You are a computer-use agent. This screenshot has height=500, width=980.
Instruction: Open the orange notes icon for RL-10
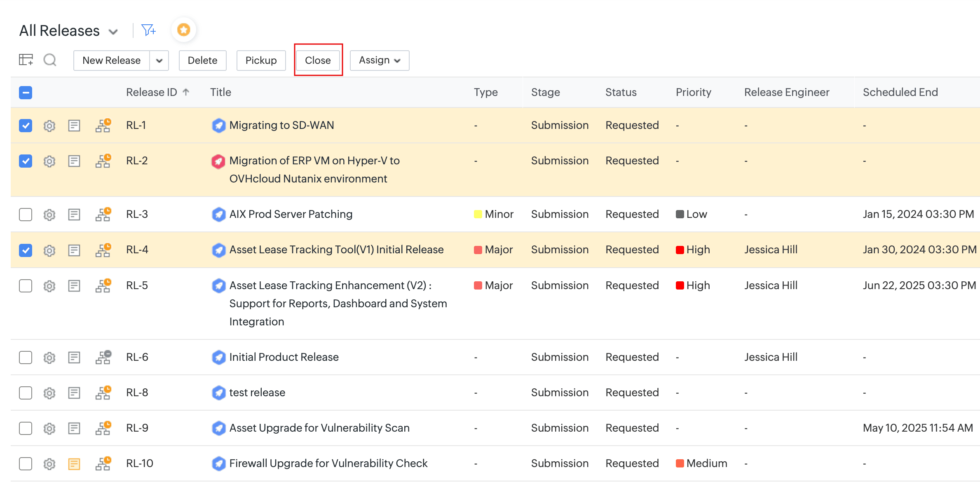(74, 464)
